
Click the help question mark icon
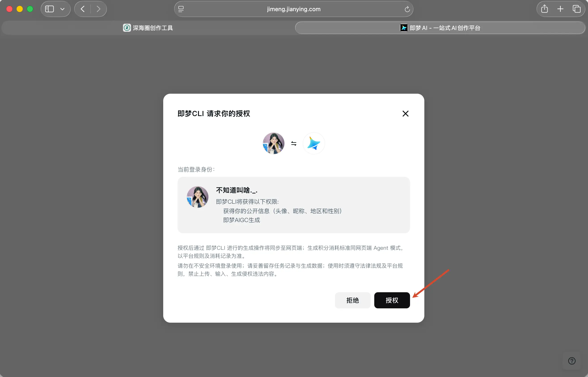pos(572,361)
